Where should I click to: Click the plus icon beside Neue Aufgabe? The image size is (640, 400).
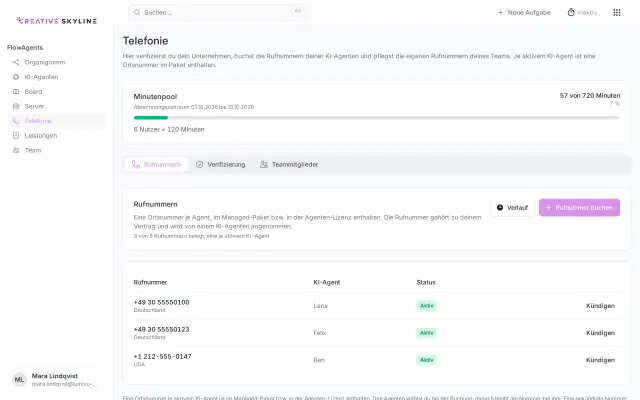point(501,13)
